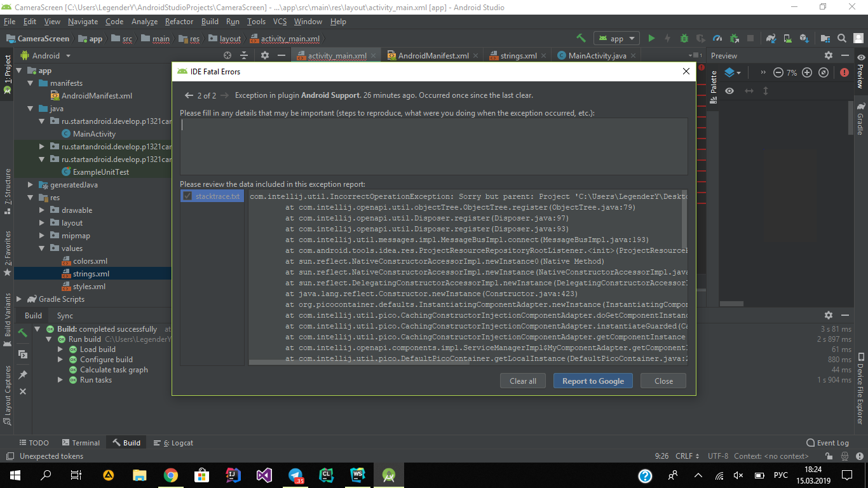Show warnings and errors in Preview toolbar
This screenshot has height=488, width=868.
(844, 72)
